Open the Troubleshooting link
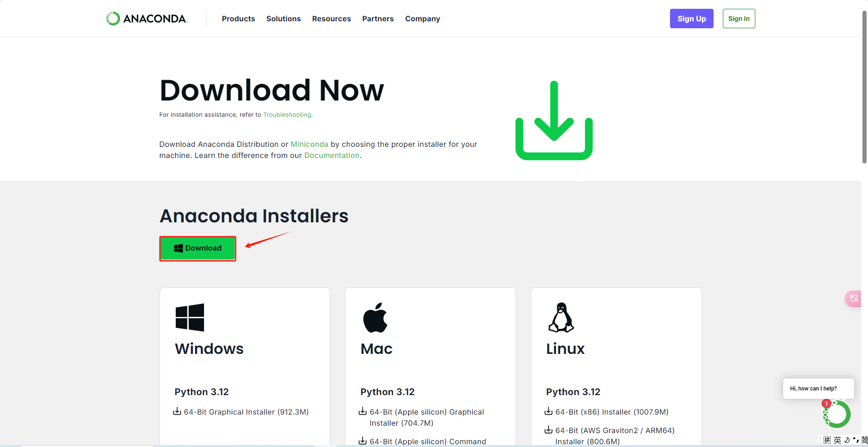The width and height of the screenshot is (868, 447). [x=287, y=115]
